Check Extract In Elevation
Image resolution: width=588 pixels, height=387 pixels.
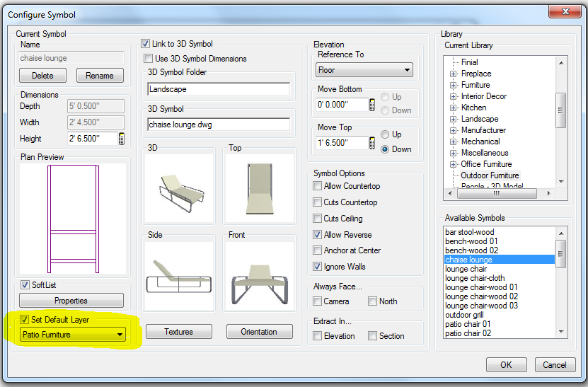[318, 336]
